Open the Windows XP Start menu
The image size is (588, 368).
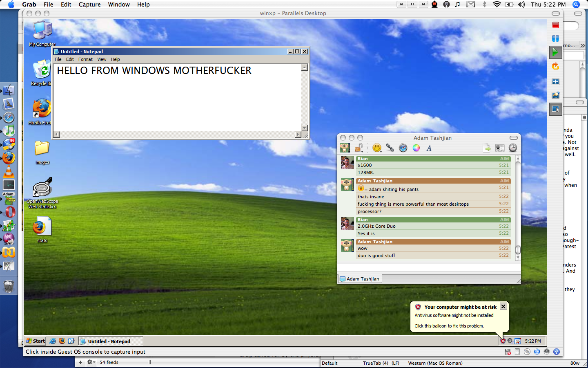[36, 341]
